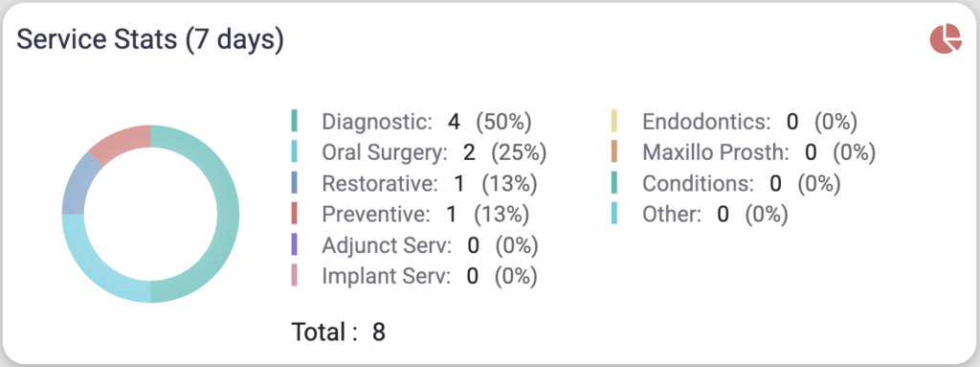Image resolution: width=980 pixels, height=367 pixels.
Task: Click the Restorative legend color marker
Action: [294, 183]
